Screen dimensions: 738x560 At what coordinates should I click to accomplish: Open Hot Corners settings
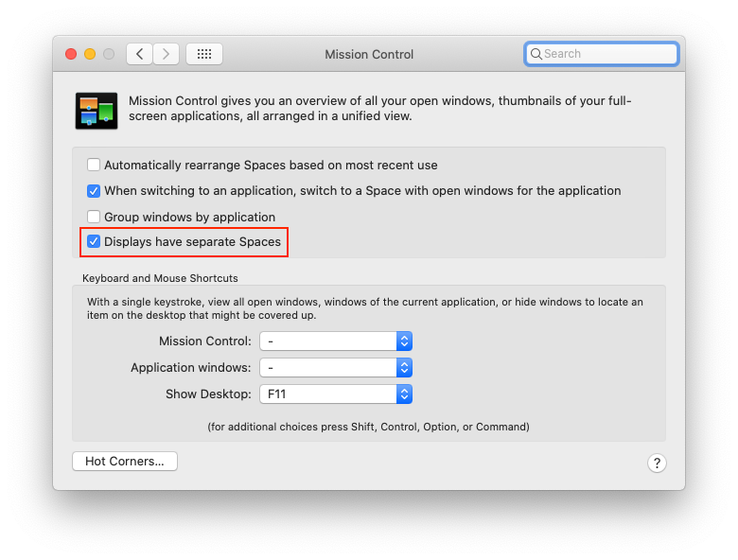tap(125, 462)
